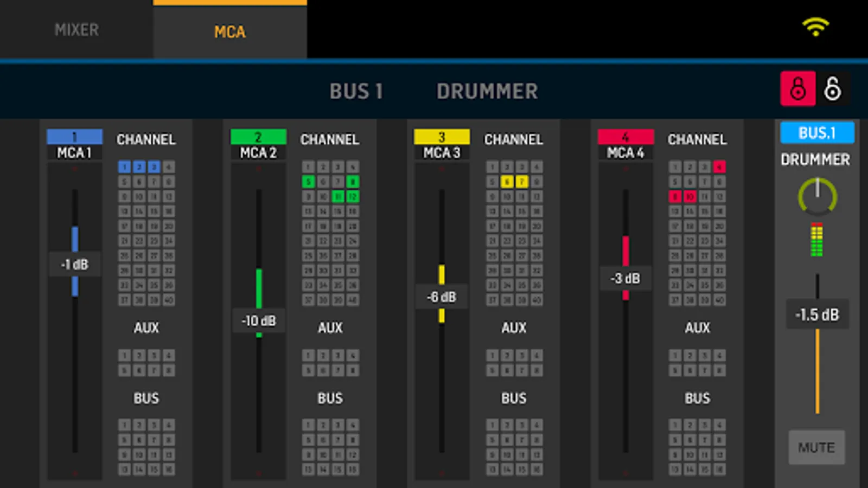Assign AUX 1 to MCA 4

(675, 356)
